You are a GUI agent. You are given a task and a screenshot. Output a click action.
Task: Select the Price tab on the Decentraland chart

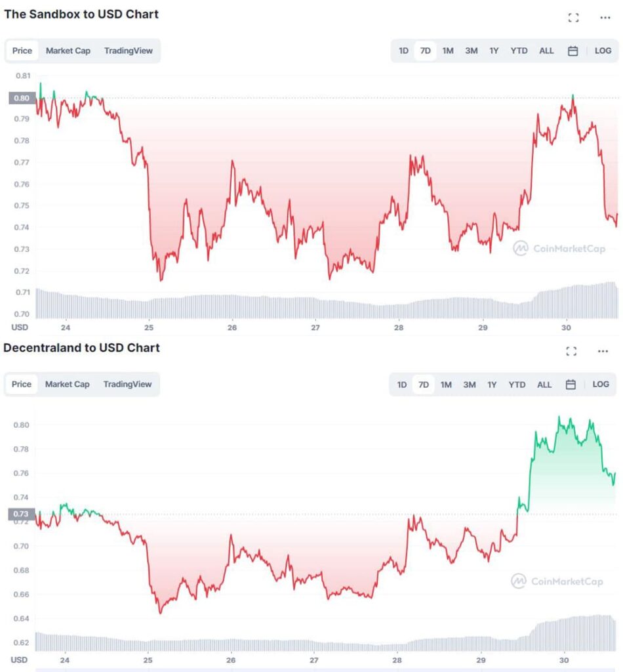point(21,385)
